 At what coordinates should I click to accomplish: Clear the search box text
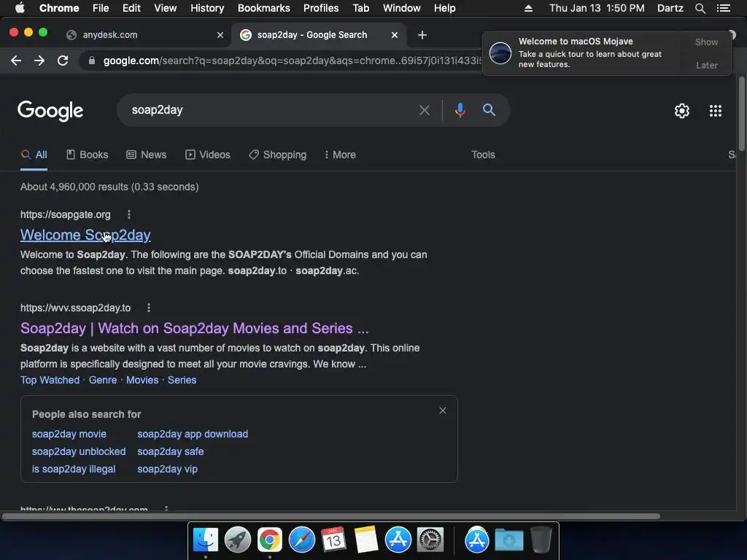point(425,111)
